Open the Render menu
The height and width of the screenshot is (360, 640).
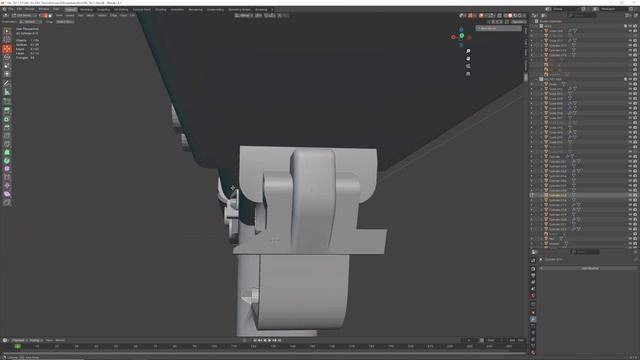click(x=30, y=9)
